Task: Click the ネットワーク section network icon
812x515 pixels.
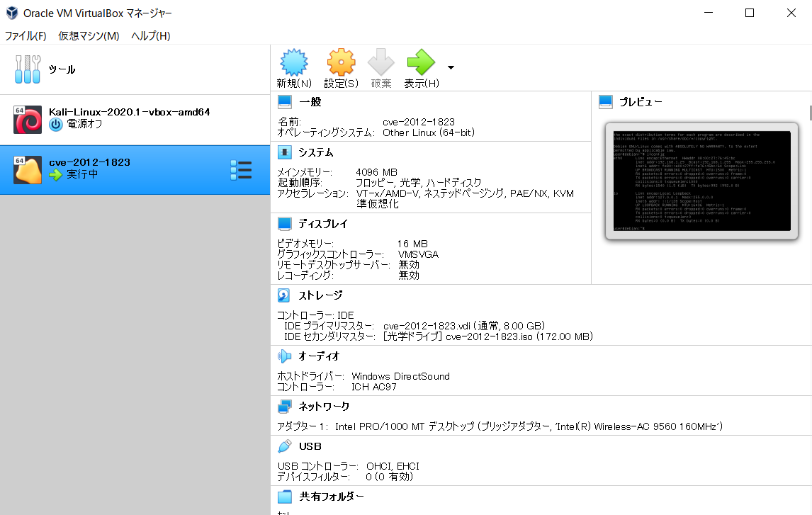Action: [284, 407]
